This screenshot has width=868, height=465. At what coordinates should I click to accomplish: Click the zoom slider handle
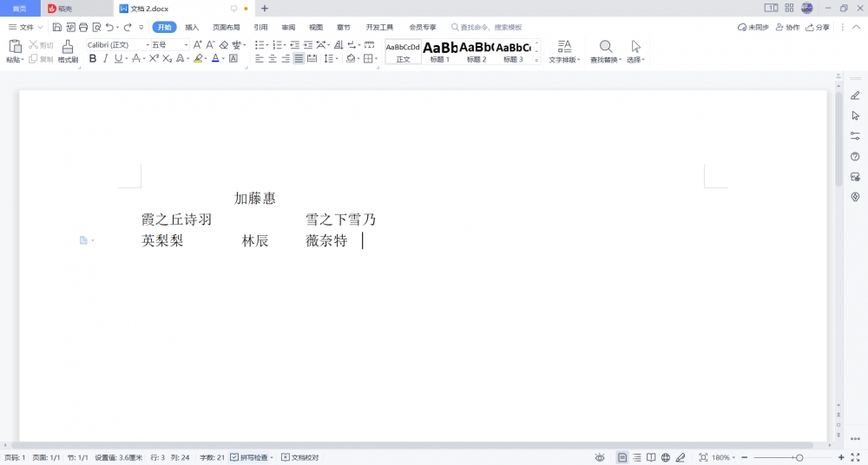tap(799, 458)
